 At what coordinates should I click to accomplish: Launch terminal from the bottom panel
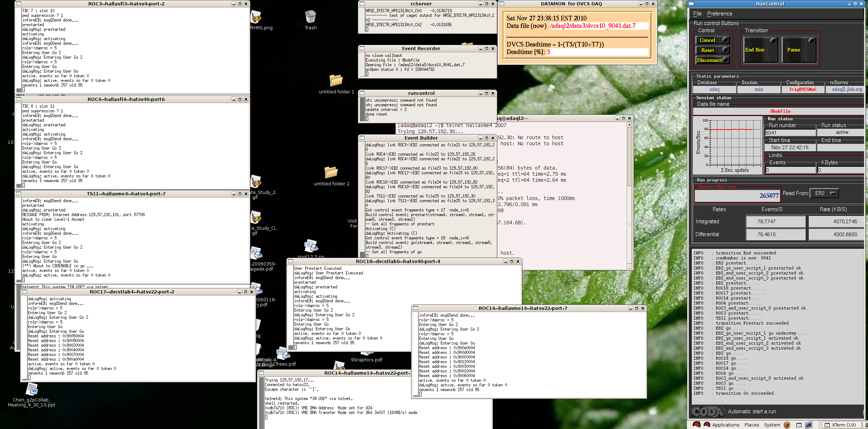pyautogui.click(x=809, y=425)
